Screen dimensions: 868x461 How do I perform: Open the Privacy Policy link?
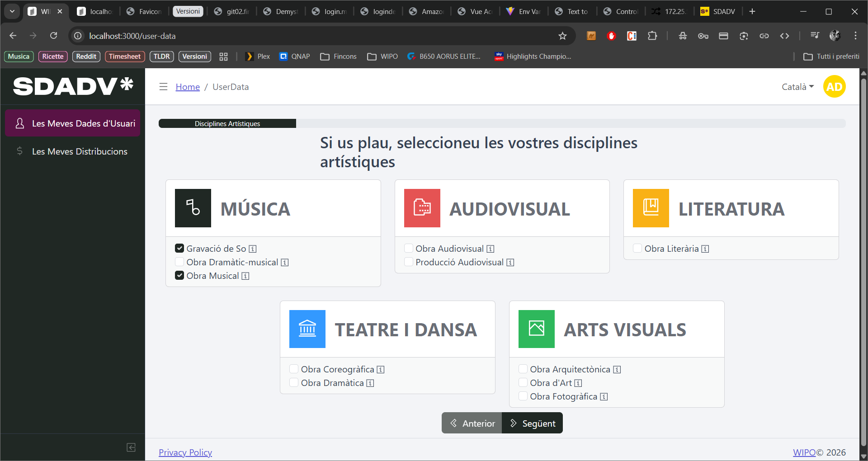tap(185, 452)
